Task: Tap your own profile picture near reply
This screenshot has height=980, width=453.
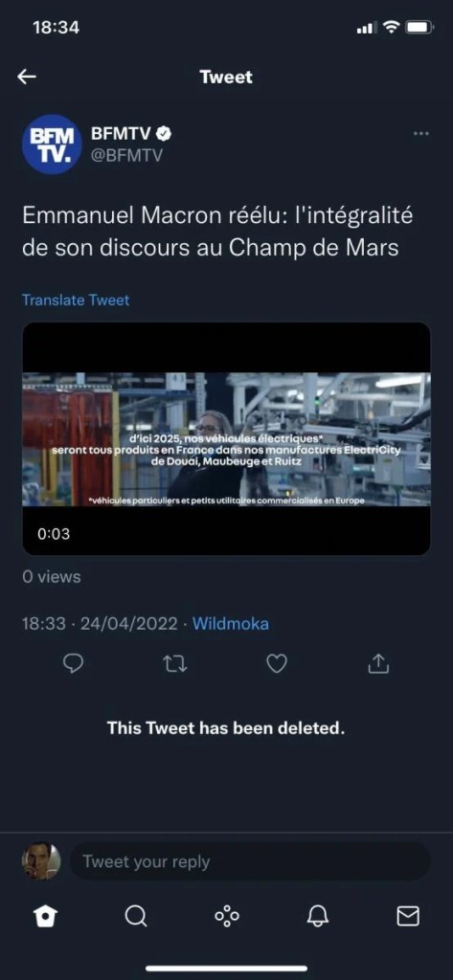Action: 41,860
